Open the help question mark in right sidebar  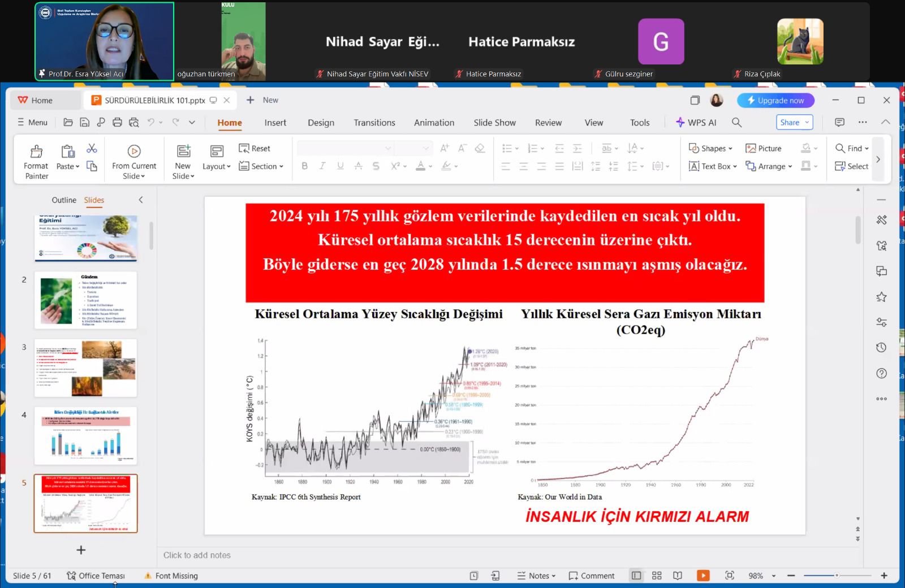[x=881, y=373]
